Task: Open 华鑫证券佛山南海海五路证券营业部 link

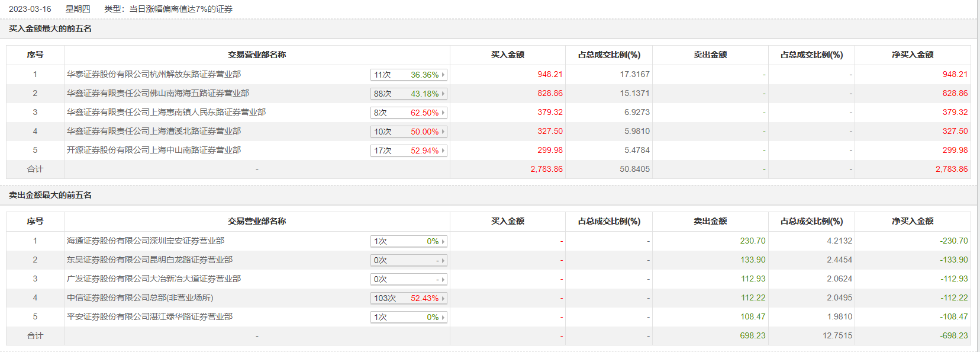Action: (158, 94)
